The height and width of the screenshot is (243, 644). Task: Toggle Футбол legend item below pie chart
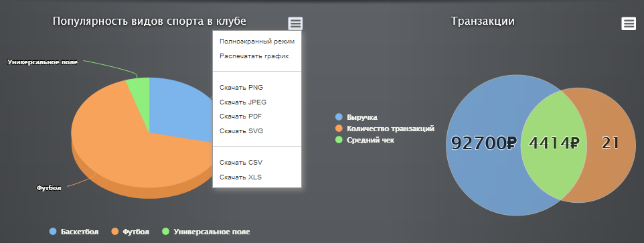[131, 232]
